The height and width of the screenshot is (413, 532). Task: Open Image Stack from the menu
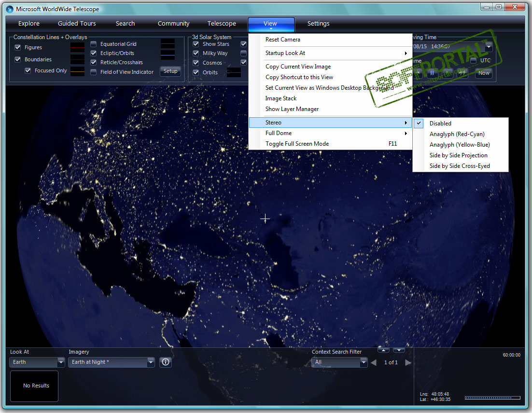(x=331, y=98)
